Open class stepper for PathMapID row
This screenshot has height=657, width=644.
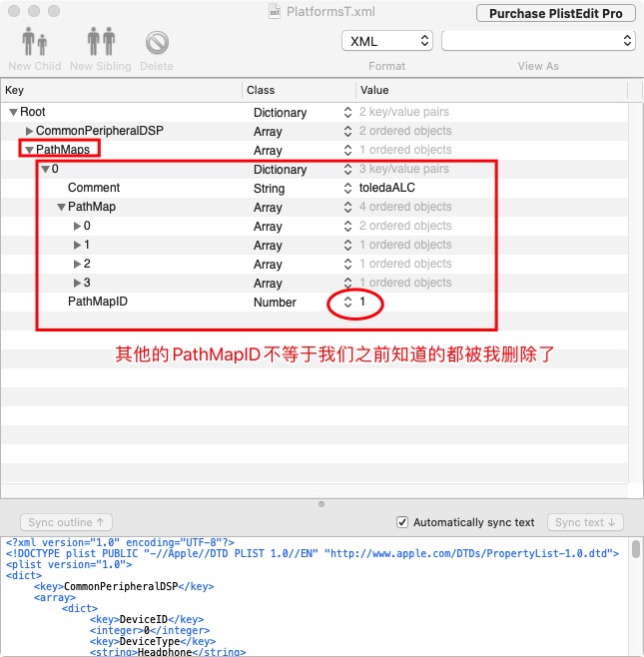coord(347,303)
